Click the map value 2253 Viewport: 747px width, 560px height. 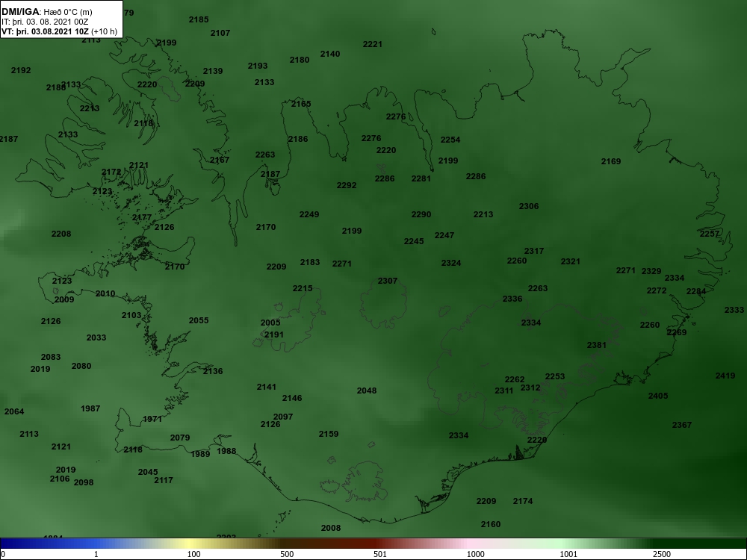pos(555,376)
